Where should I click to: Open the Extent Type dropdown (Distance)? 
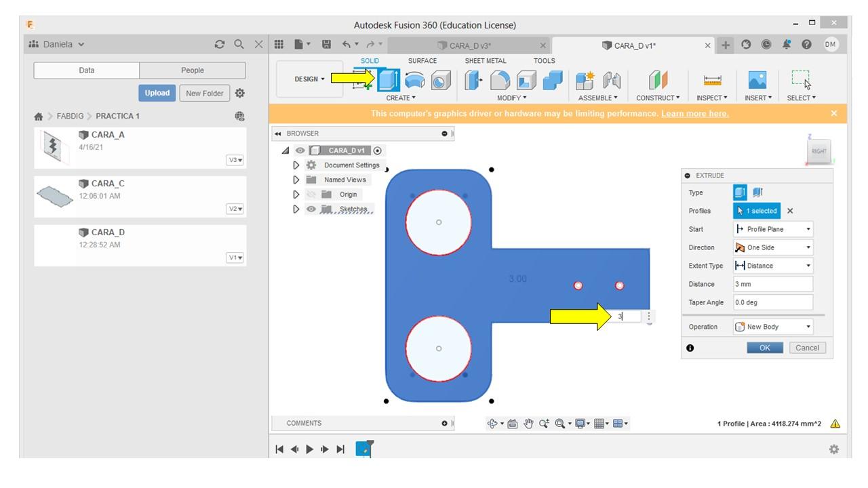coord(773,266)
